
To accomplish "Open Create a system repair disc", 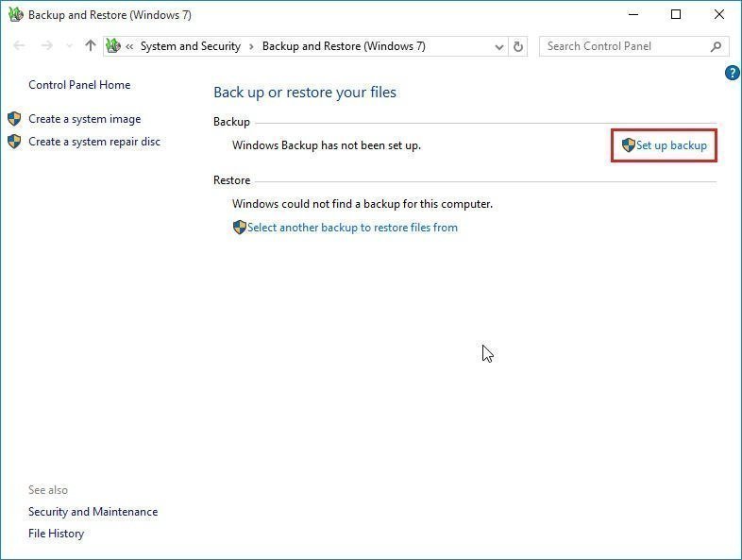I will pyautogui.click(x=94, y=142).
